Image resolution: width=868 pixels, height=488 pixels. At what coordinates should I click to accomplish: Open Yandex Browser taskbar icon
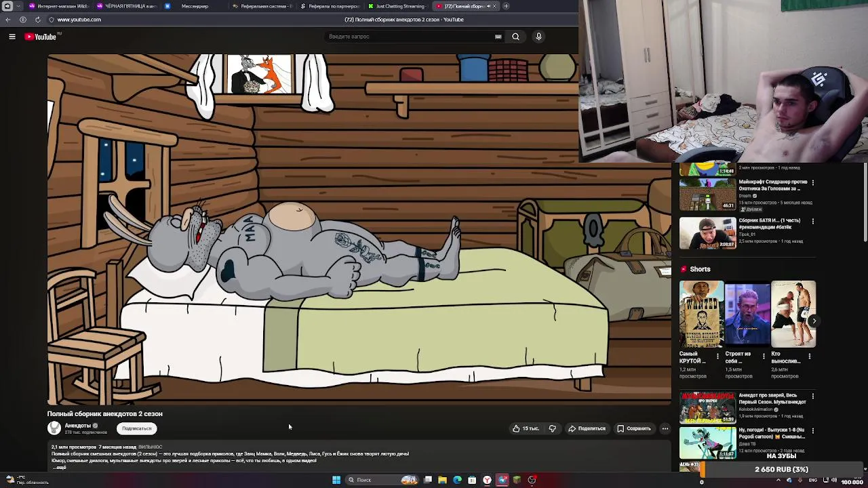click(487, 480)
